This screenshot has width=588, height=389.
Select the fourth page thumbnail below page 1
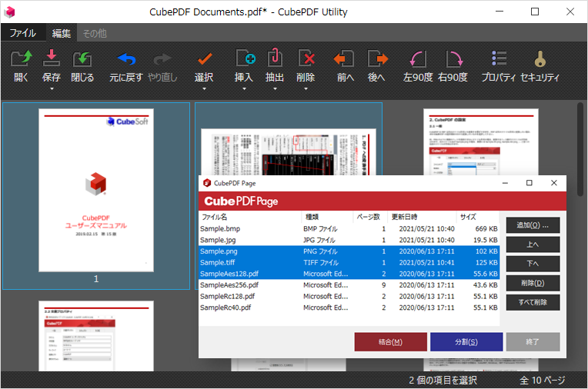click(96, 336)
